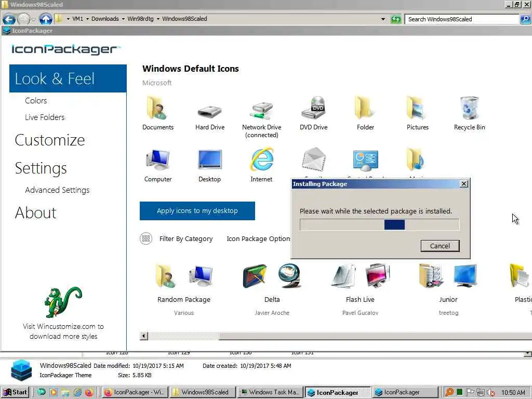Click the installation progress bar

[x=379, y=224]
